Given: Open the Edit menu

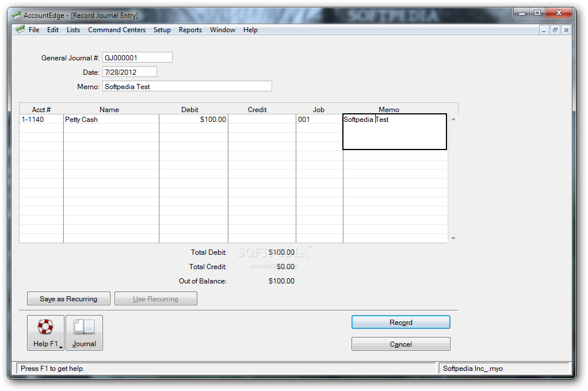Looking at the screenshot, I should 53,30.
